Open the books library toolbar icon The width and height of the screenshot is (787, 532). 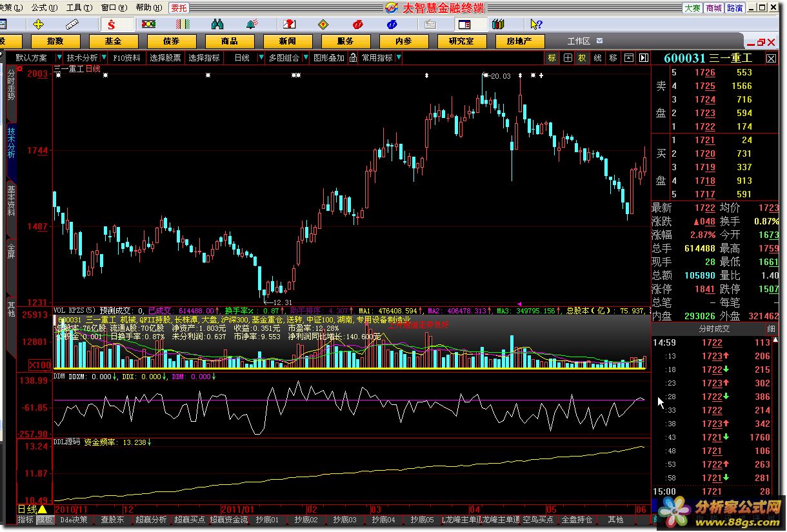pos(498,25)
